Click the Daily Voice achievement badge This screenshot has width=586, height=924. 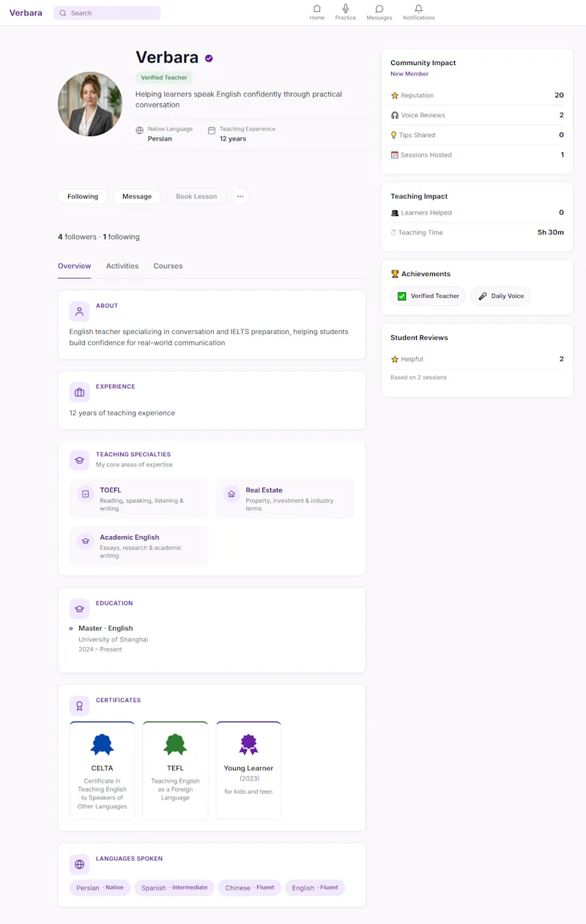point(500,296)
